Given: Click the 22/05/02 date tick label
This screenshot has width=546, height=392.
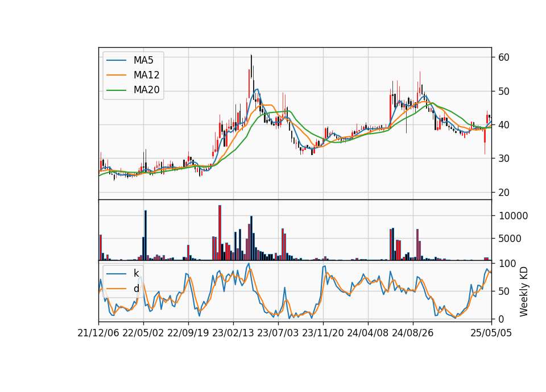Looking at the screenshot, I should point(143,333).
